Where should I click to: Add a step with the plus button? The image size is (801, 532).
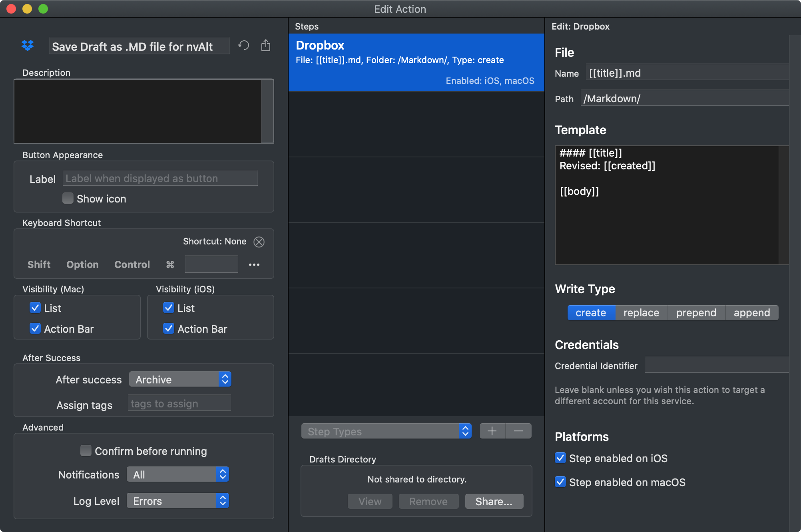click(492, 431)
